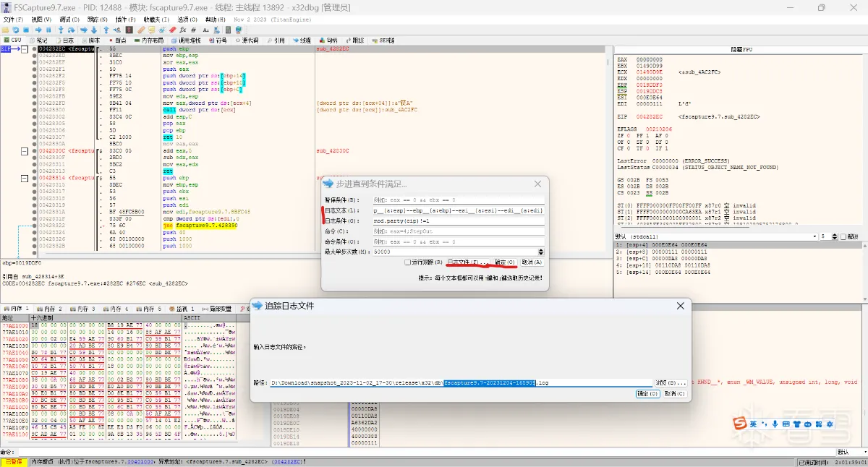Close the 追踪日志文件 dialog

pyautogui.click(x=680, y=306)
